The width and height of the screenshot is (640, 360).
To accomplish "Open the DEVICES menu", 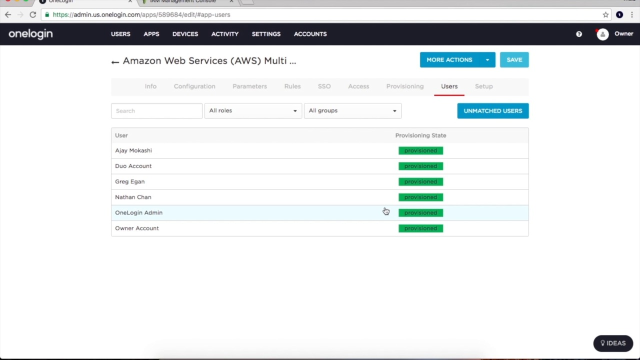I will [185, 34].
